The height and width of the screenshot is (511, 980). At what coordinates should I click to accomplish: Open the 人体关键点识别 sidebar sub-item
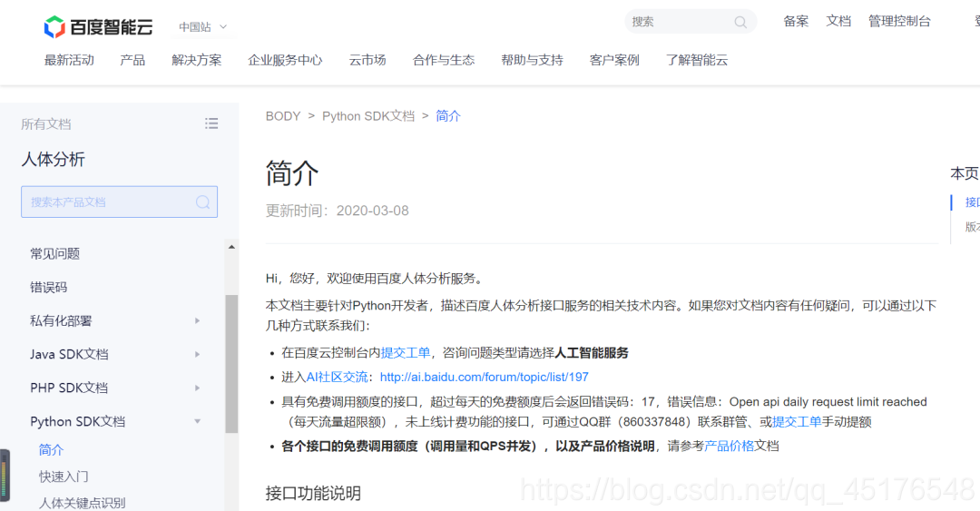pos(82,503)
